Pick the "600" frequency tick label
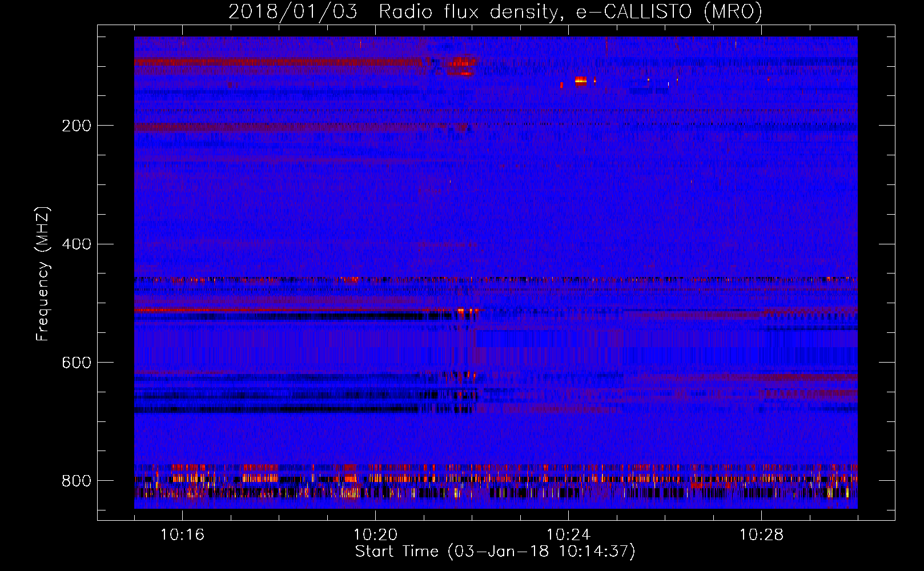Viewport: 924px width, 571px height. [x=77, y=363]
